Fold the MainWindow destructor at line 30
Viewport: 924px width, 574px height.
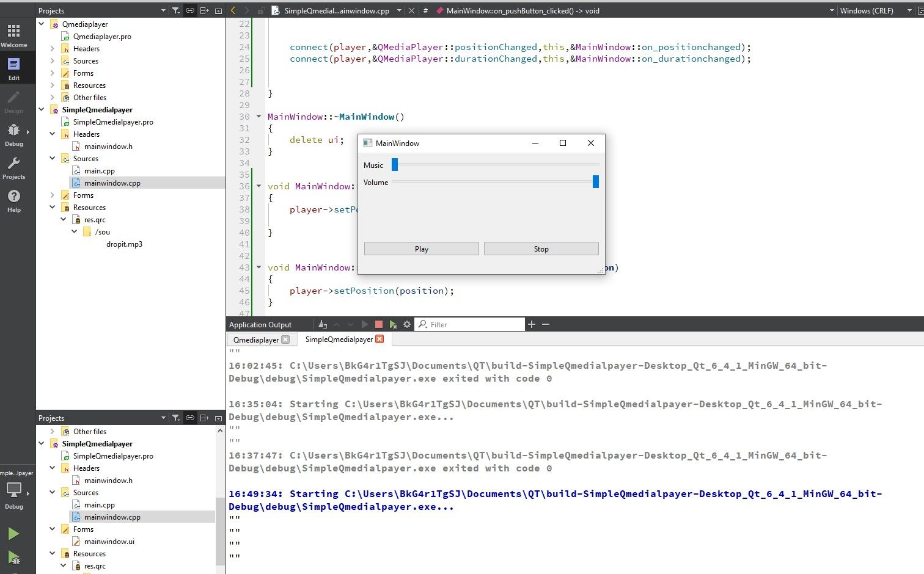click(x=259, y=116)
